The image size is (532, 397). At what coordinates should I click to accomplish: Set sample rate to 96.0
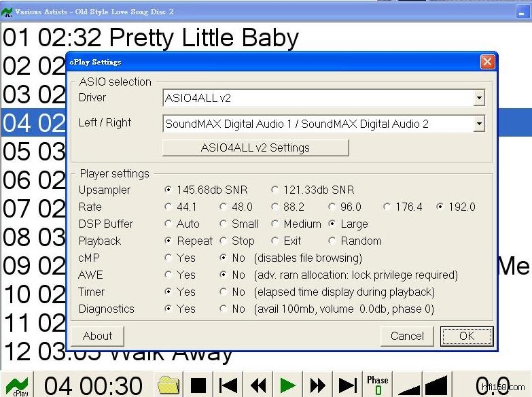point(332,207)
